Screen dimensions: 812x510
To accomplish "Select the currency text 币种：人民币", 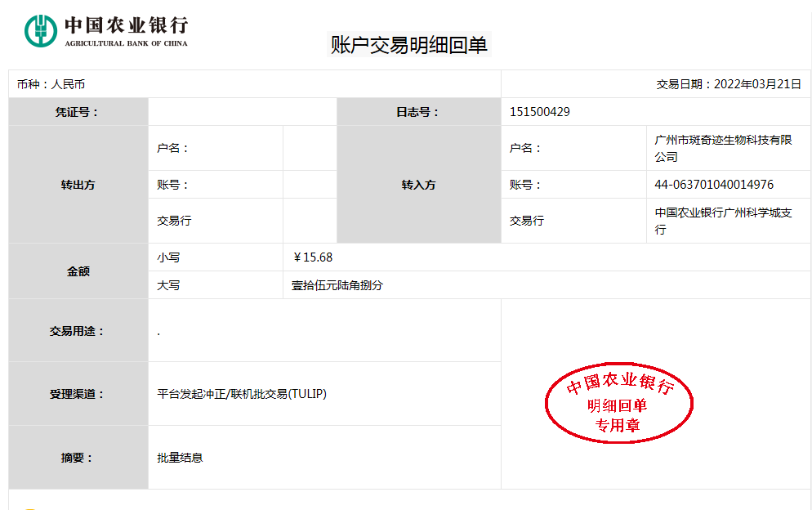I will click(51, 84).
